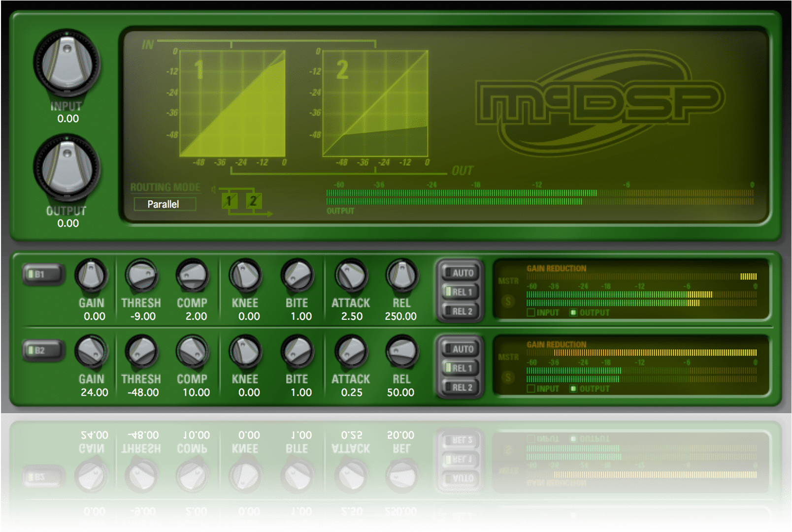The image size is (792, 532).
Task: Click the band 1 REL knob
Action: tap(402, 276)
